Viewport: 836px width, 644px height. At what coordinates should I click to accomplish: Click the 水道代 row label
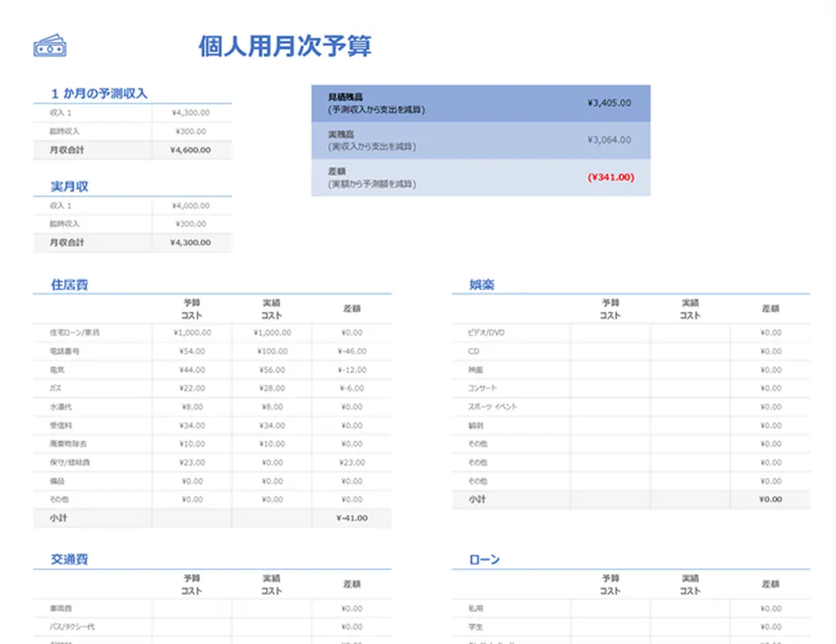[60, 407]
